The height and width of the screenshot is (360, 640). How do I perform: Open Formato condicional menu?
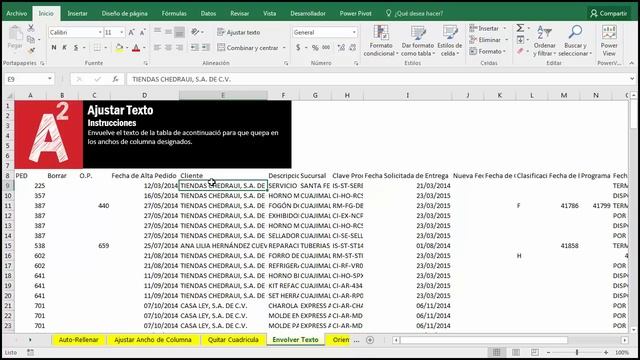pos(381,40)
